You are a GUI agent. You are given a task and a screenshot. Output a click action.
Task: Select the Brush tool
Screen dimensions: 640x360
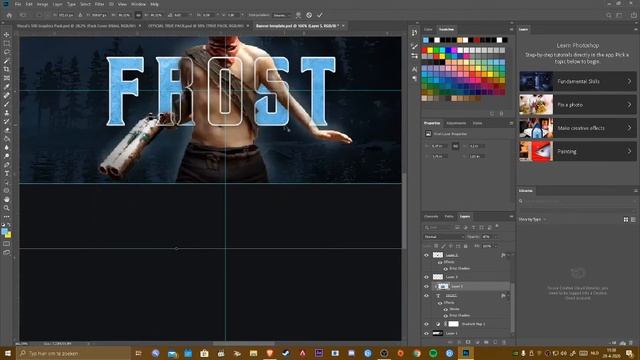point(7,104)
